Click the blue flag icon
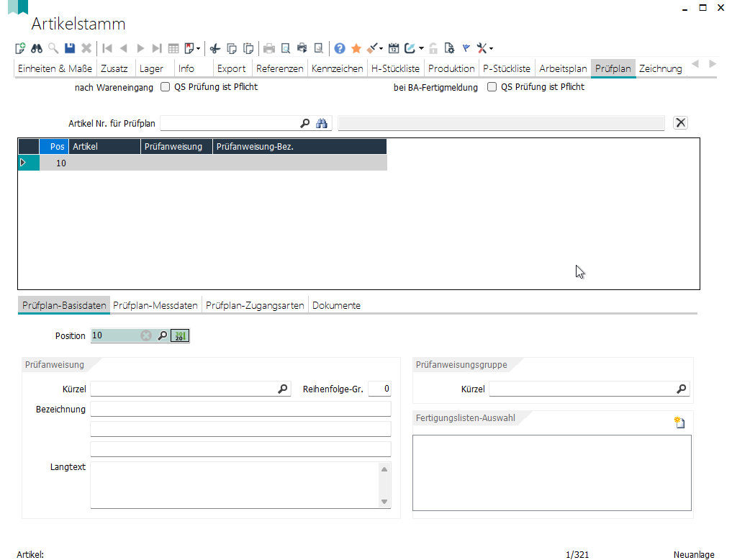The image size is (732, 560). point(466,48)
